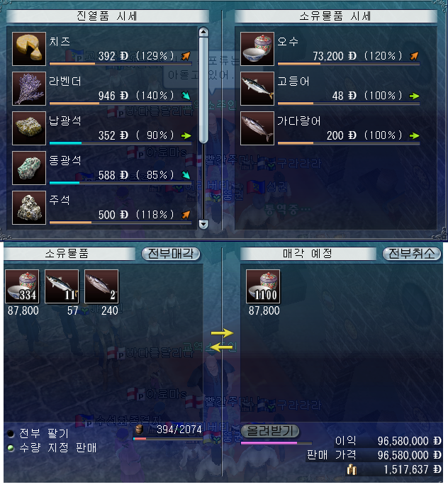Click the 전부매각 sell-all button

171,254
